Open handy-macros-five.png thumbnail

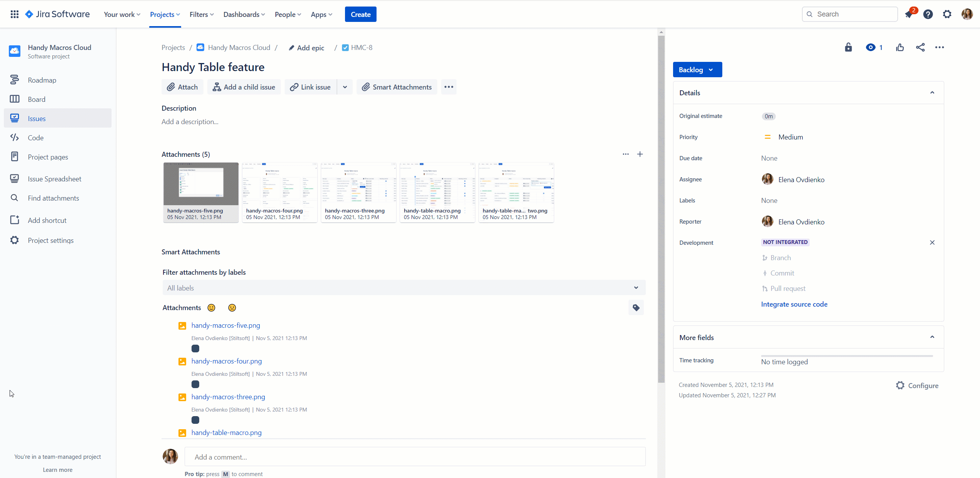tap(201, 192)
